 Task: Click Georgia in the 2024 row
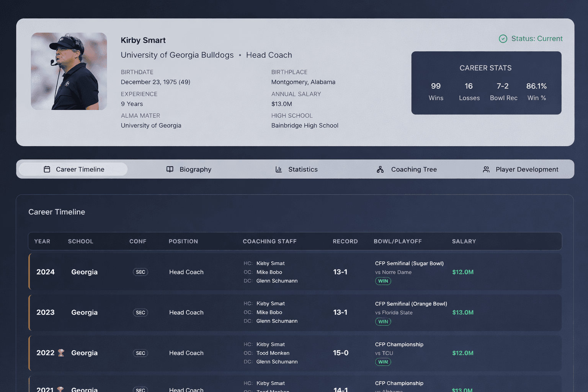coord(84,272)
